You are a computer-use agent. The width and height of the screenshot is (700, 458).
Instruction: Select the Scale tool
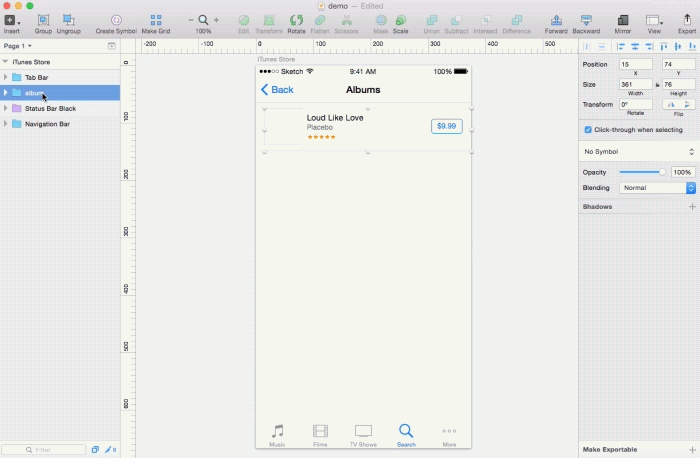[400, 24]
